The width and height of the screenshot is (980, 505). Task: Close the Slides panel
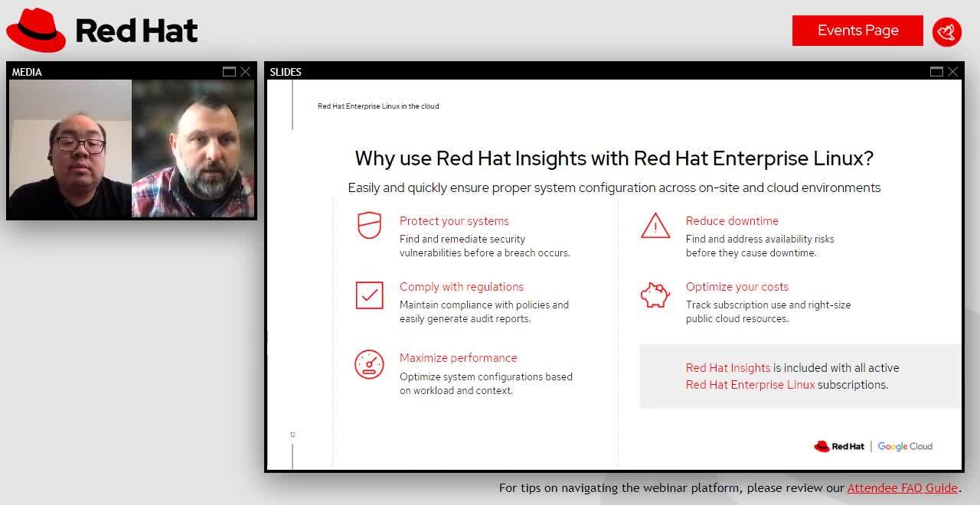(953, 72)
